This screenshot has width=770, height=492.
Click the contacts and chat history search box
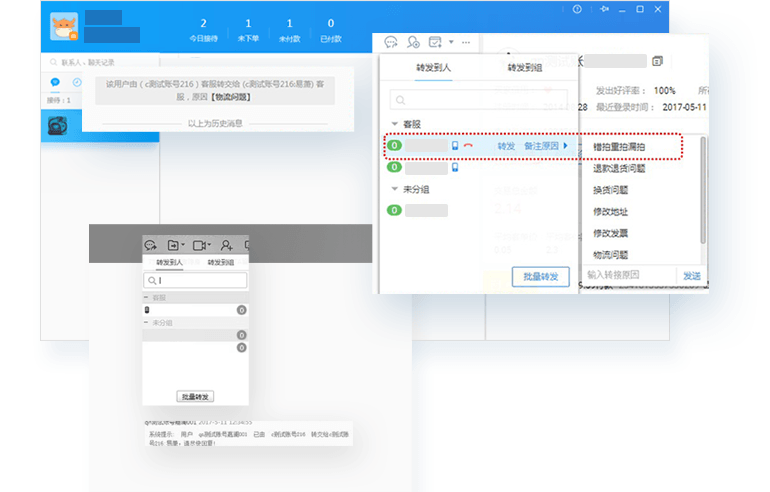click(x=102, y=62)
